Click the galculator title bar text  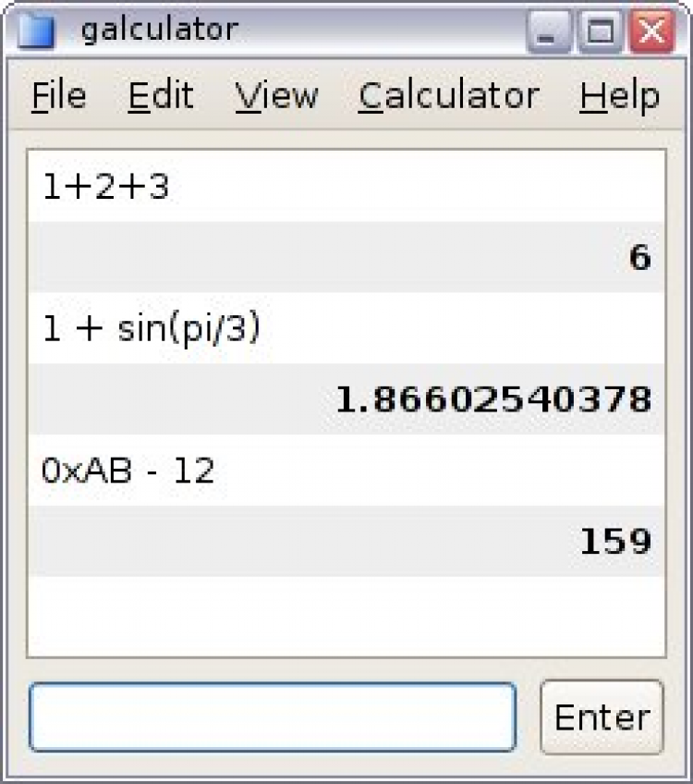(159, 31)
